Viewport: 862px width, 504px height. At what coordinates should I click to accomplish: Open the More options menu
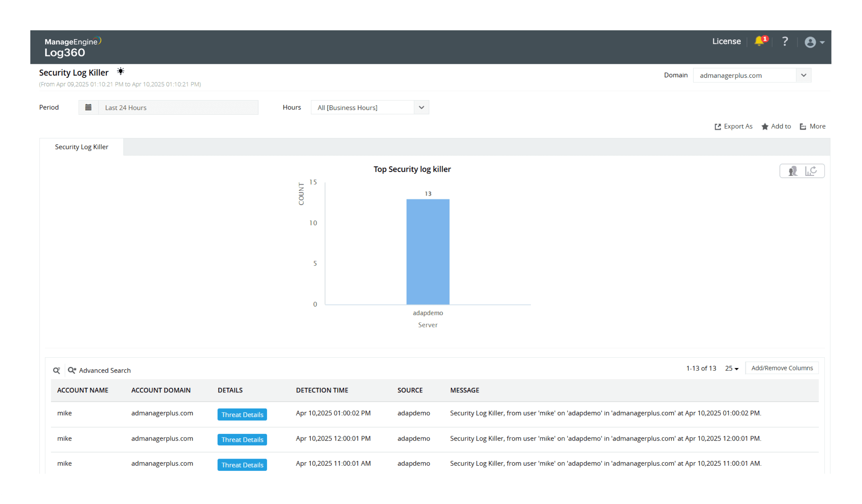(813, 126)
